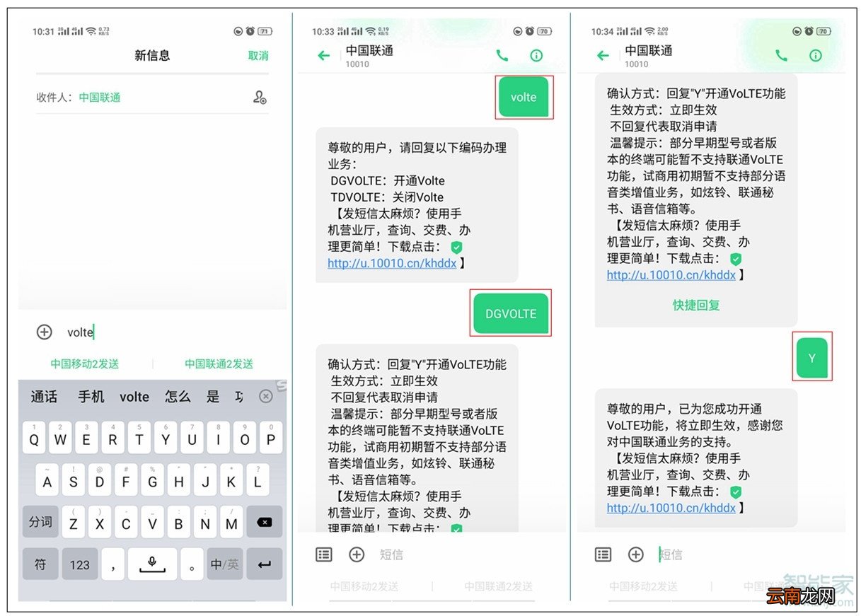Select recipient chip 中国联通
Image resolution: width=861 pixels, height=616 pixels.
click(100, 98)
